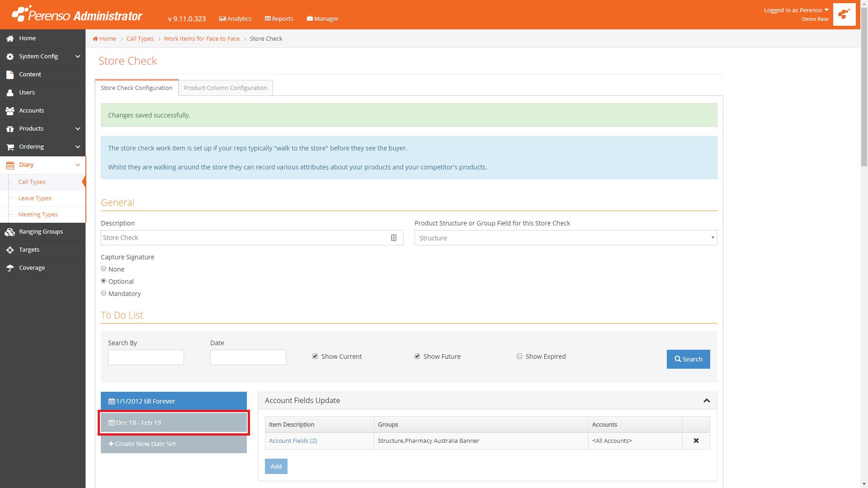Click the Accounts people icon in sidebar
Image resolution: width=868 pixels, height=488 pixels.
tap(10, 111)
